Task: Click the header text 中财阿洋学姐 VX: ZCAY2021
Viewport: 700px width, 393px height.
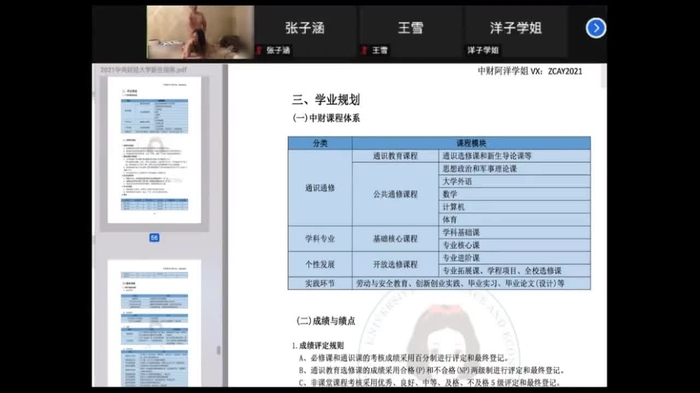Action: pos(530,71)
